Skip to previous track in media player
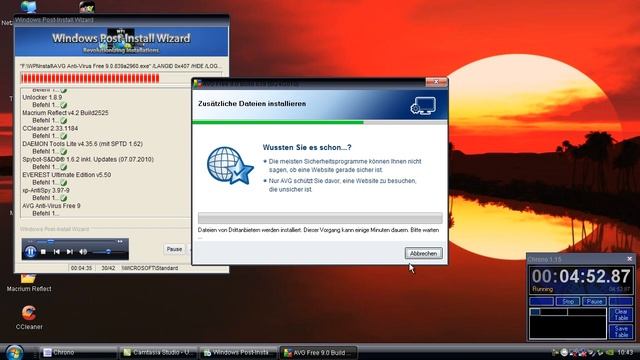This screenshot has width=640, height=360. click(x=57, y=252)
